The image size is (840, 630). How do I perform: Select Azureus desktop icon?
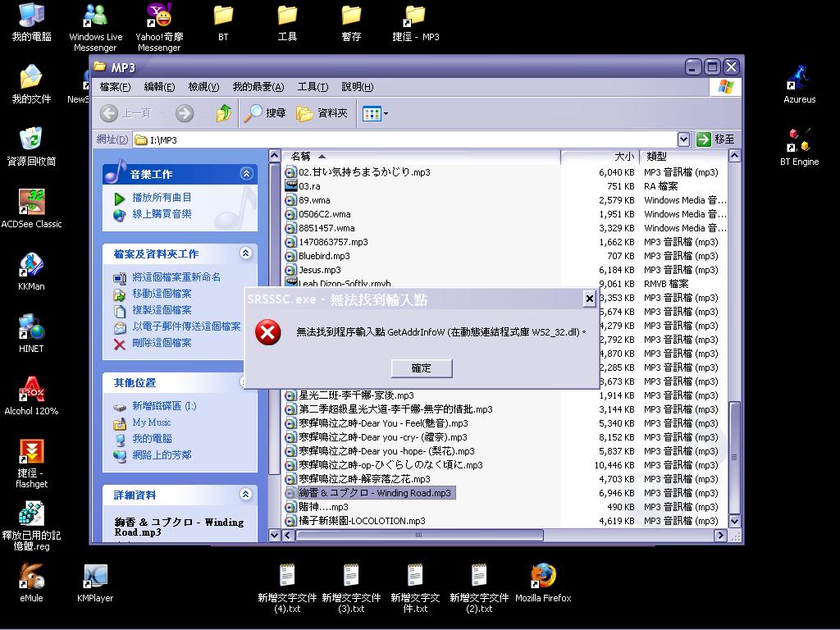tap(799, 84)
